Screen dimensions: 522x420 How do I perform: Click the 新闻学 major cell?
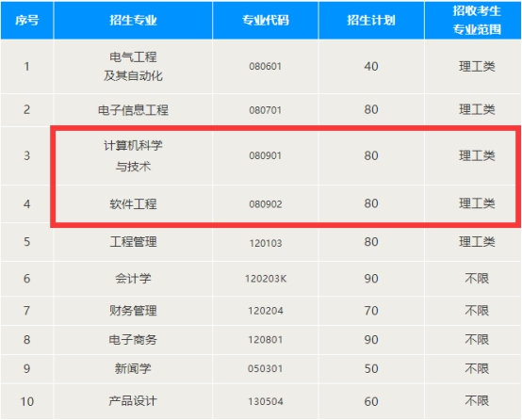point(133,368)
